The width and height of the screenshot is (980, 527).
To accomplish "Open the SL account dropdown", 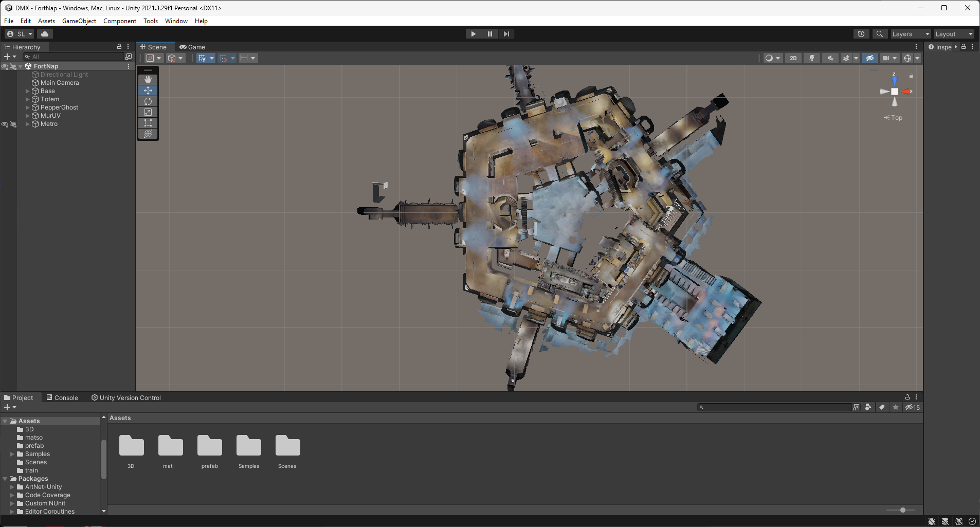I will 20,34.
